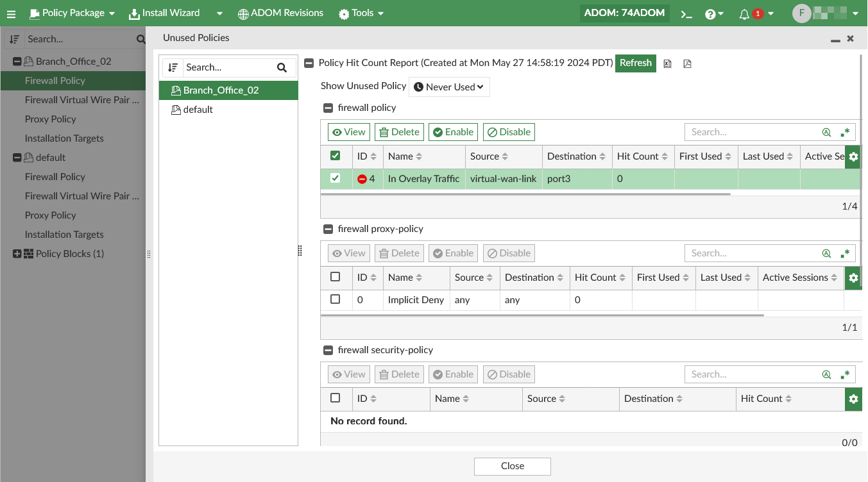Open the Policy Package menu
The height and width of the screenshot is (482, 868).
[x=72, y=13]
